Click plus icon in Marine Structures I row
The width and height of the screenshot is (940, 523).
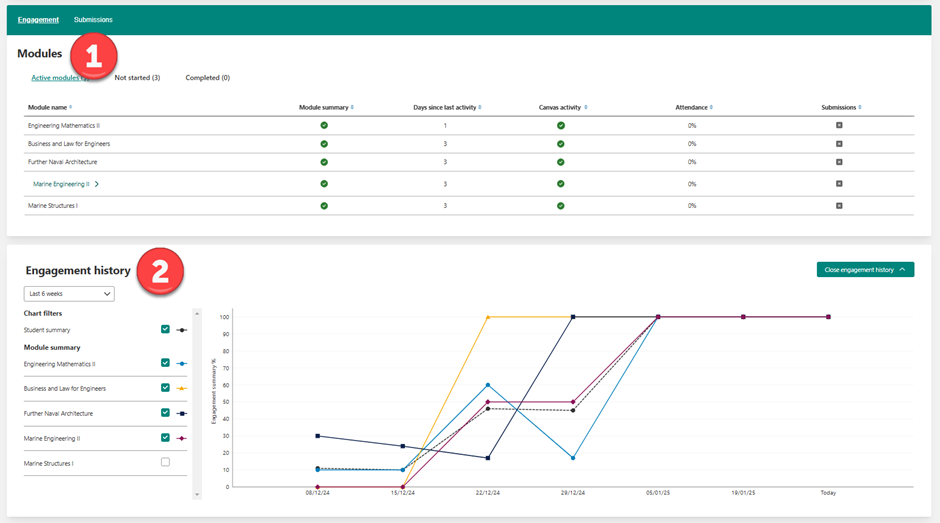point(839,206)
